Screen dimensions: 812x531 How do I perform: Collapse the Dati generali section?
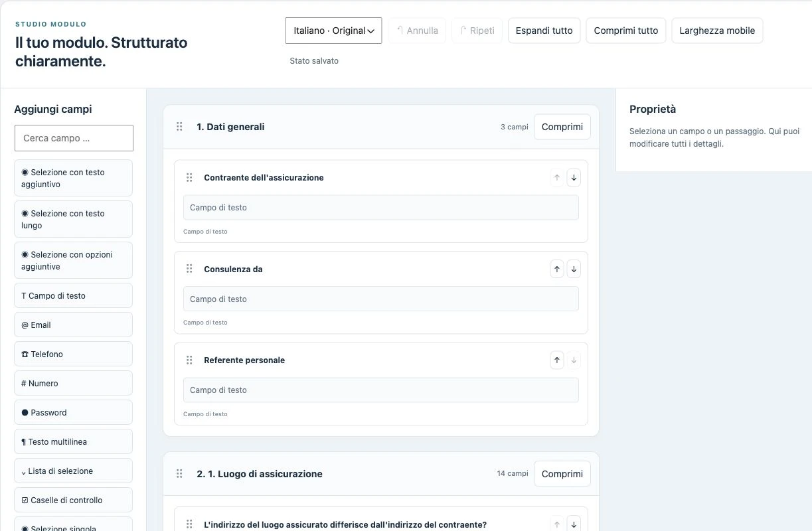pos(562,127)
